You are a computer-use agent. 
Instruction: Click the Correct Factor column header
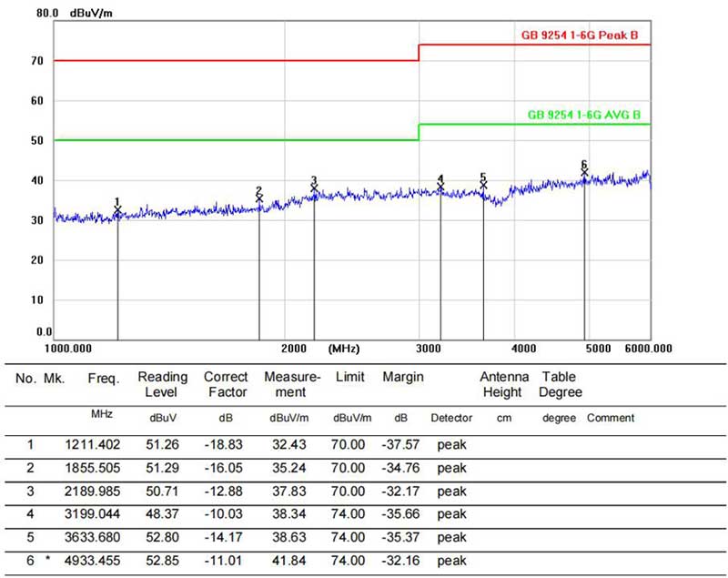pyautogui.click(x=226, y=384)
